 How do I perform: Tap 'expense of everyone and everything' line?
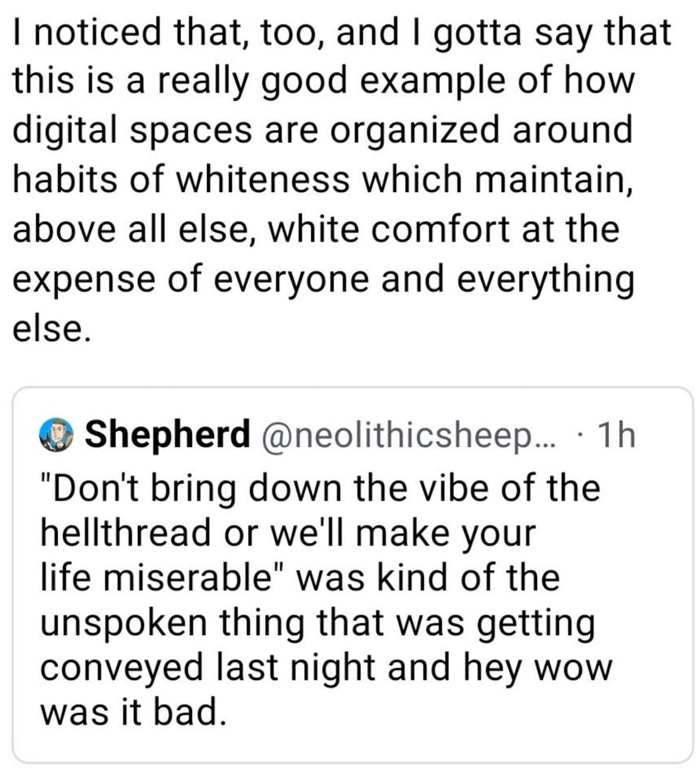(x=323, y=280)
